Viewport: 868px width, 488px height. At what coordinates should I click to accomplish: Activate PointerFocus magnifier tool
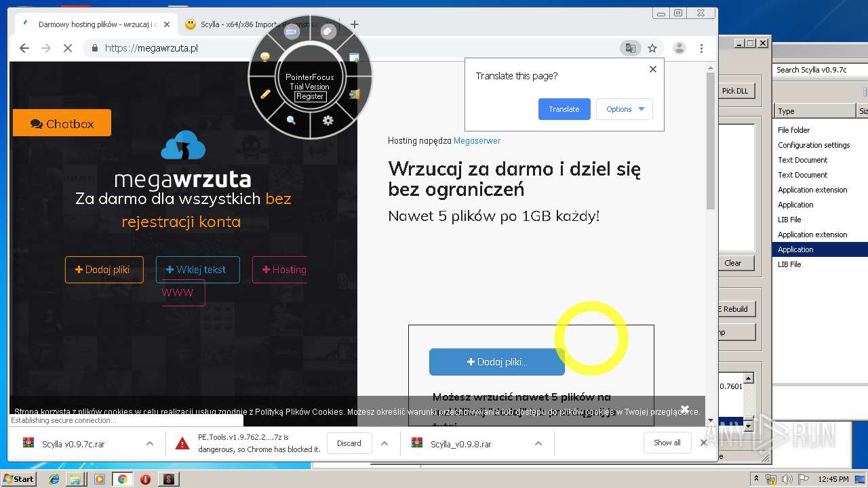click(291, 120)
